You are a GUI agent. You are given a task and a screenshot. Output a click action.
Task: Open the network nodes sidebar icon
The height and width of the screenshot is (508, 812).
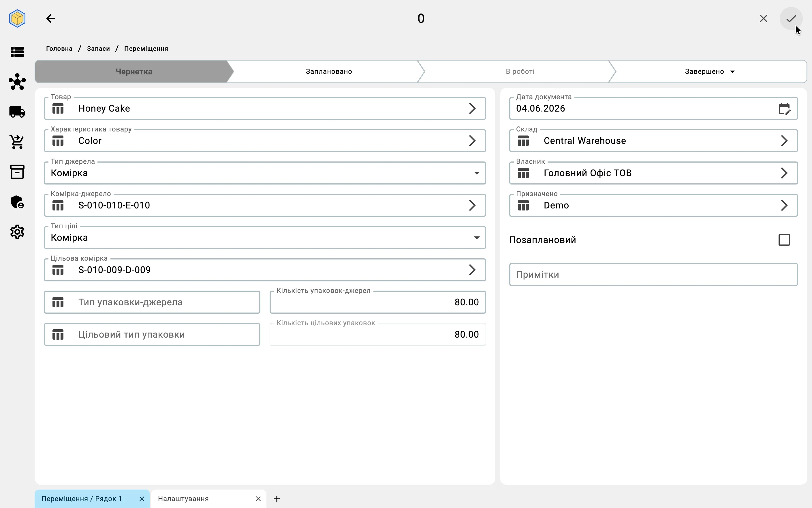point(17,82)
